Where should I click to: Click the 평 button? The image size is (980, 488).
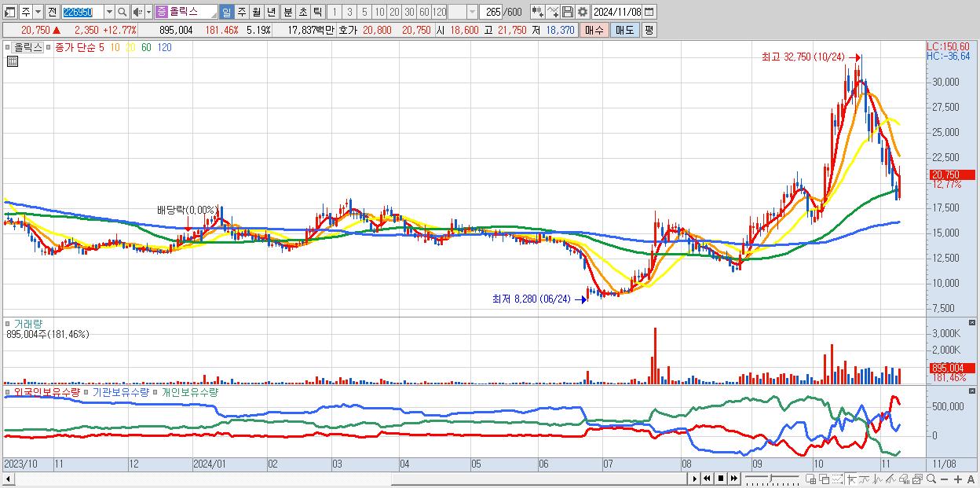649,30
